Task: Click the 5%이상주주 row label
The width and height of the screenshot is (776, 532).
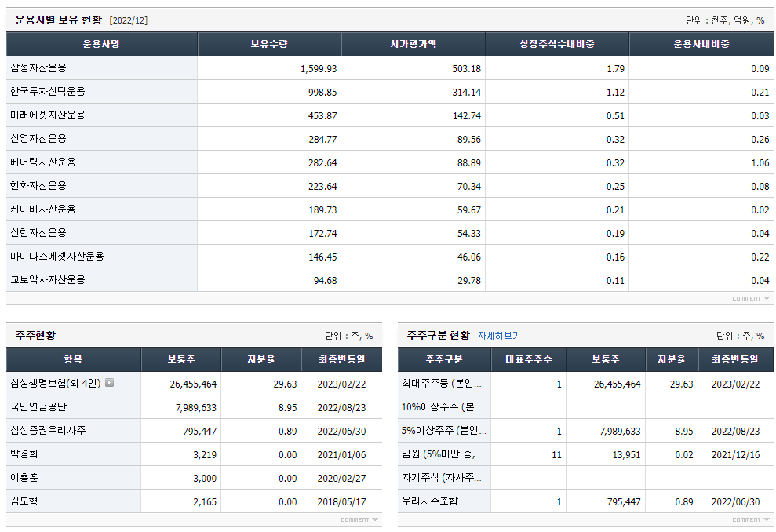Action: [x=444, y=431]
